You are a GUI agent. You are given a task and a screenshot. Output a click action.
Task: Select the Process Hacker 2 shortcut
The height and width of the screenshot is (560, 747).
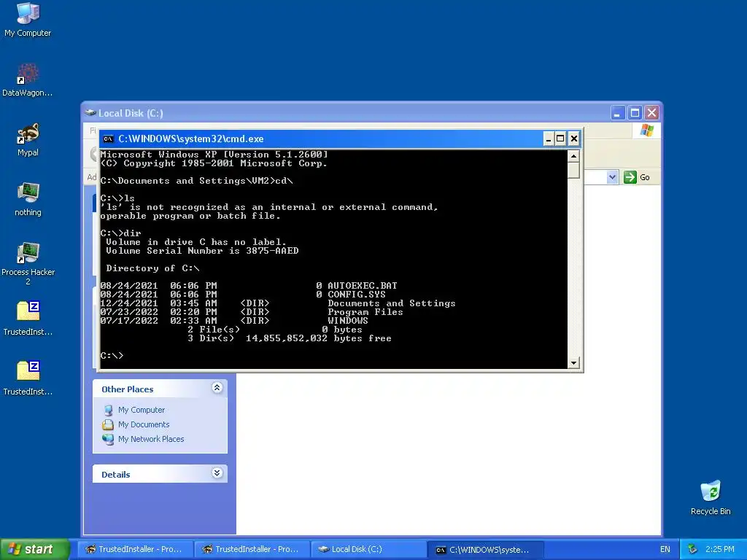[28, 263]
